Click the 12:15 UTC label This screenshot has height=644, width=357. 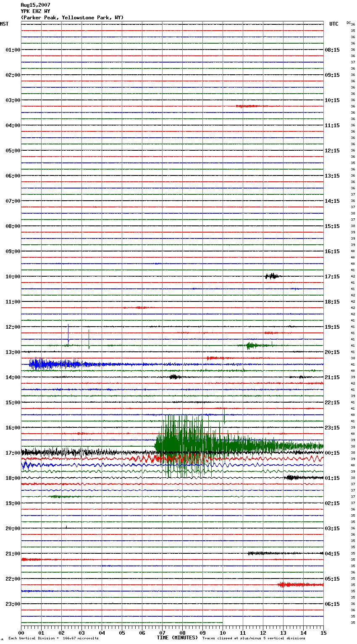332,151
